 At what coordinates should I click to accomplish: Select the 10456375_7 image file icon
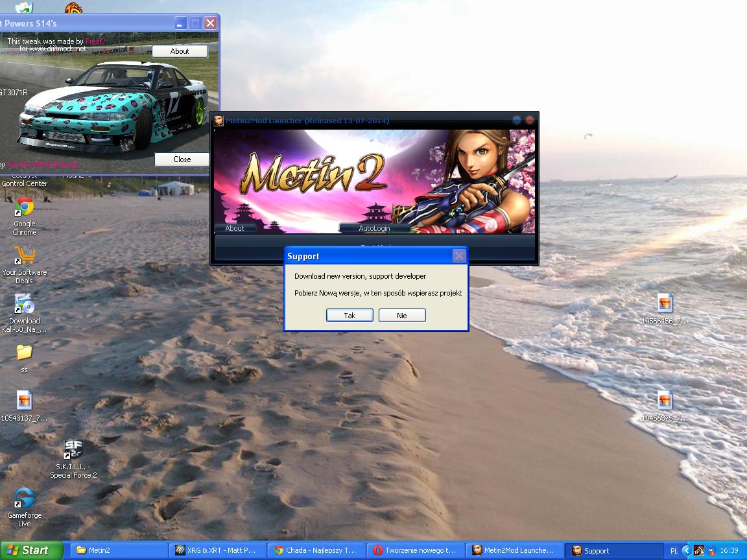[665, 406]
